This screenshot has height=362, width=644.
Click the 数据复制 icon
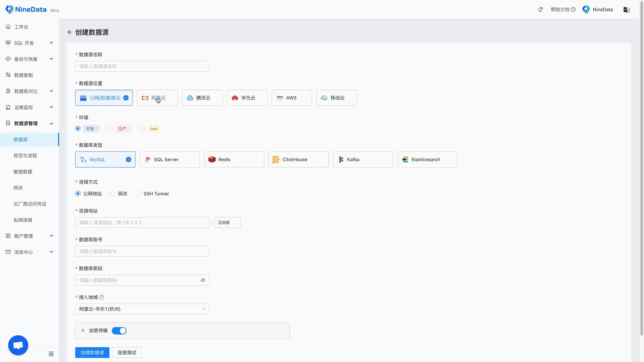pyautogui.click(x=8, y=75)
